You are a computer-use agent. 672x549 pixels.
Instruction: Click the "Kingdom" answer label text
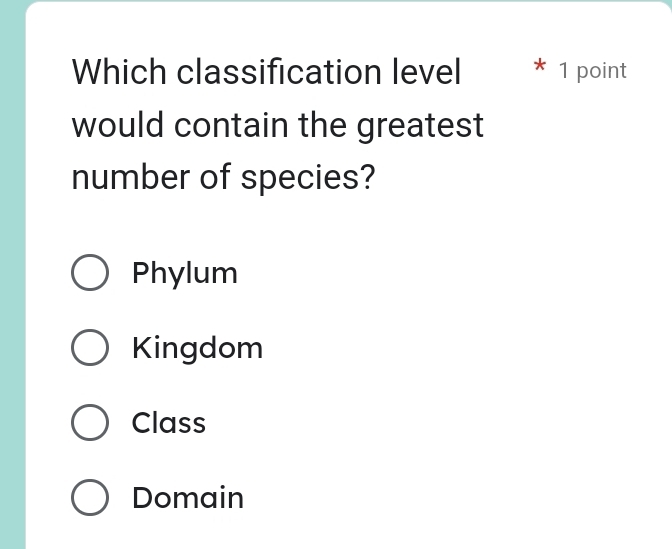pos(198,348)
